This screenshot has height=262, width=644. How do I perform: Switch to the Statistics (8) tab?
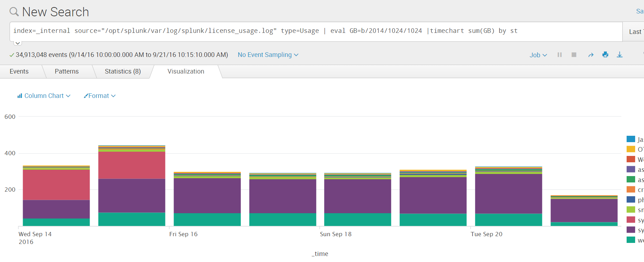pyautogui.click(x=123, y=71)
